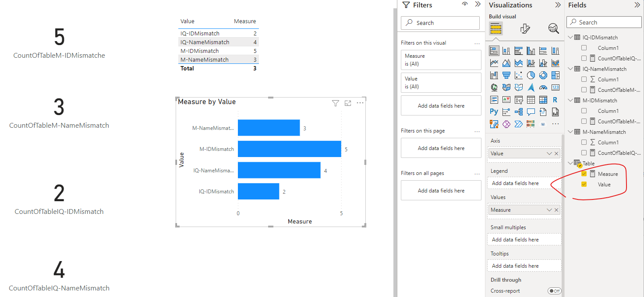Screen dimensions: 644x297
Task: Collapse the Table node in Fields
Action: point(570,163)
